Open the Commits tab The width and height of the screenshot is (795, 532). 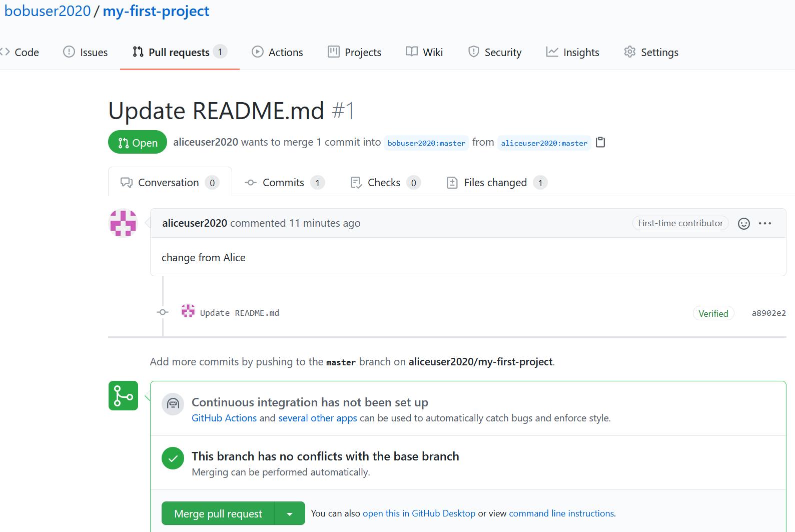[x=283, y=183]
